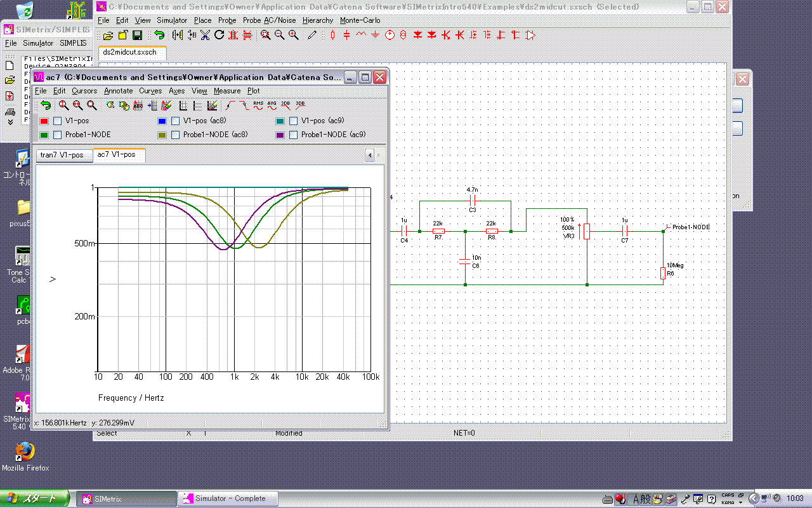The image size is (812, 508).
Task: Click the green undo arrow in graph toolbar
Action: tap(46, 105)
